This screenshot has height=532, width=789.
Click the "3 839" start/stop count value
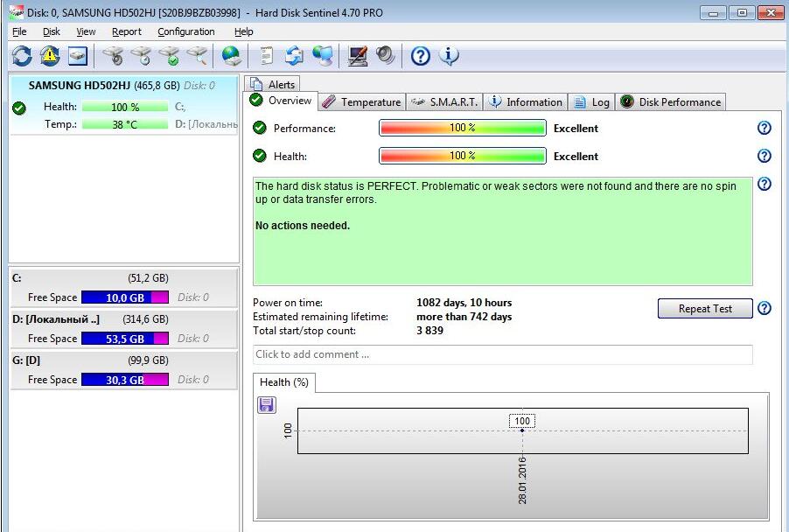pyautogui.click(x=429, y=331)
